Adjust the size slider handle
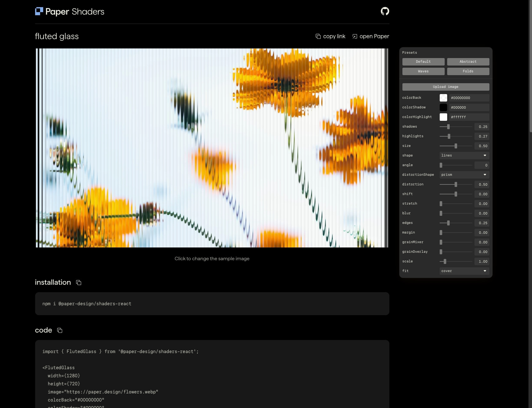Viewport: 532px width, 408px height. (x=456, y=146)
